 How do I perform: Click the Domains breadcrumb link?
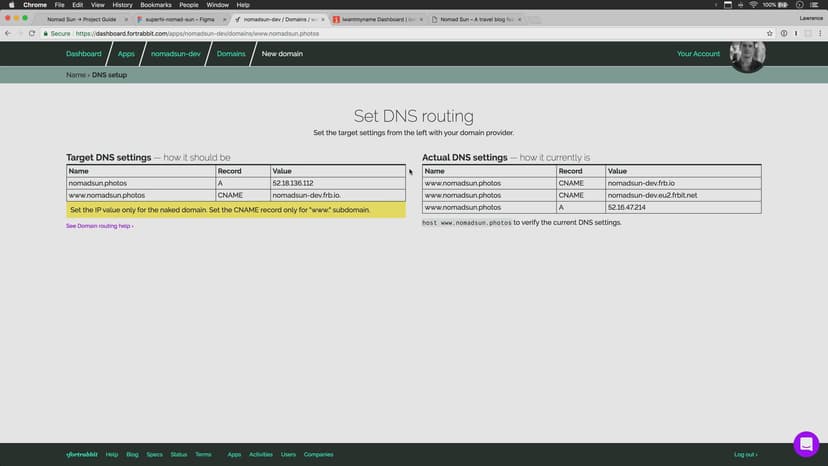pos(231,54)
